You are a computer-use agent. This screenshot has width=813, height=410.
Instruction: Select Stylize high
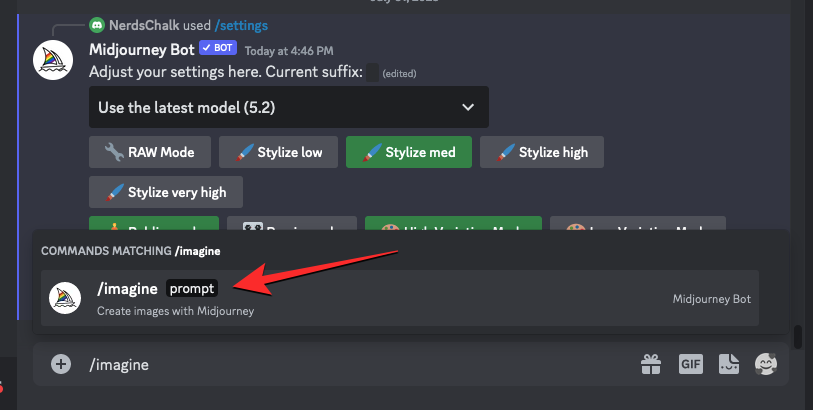click(x=542, y=152)
